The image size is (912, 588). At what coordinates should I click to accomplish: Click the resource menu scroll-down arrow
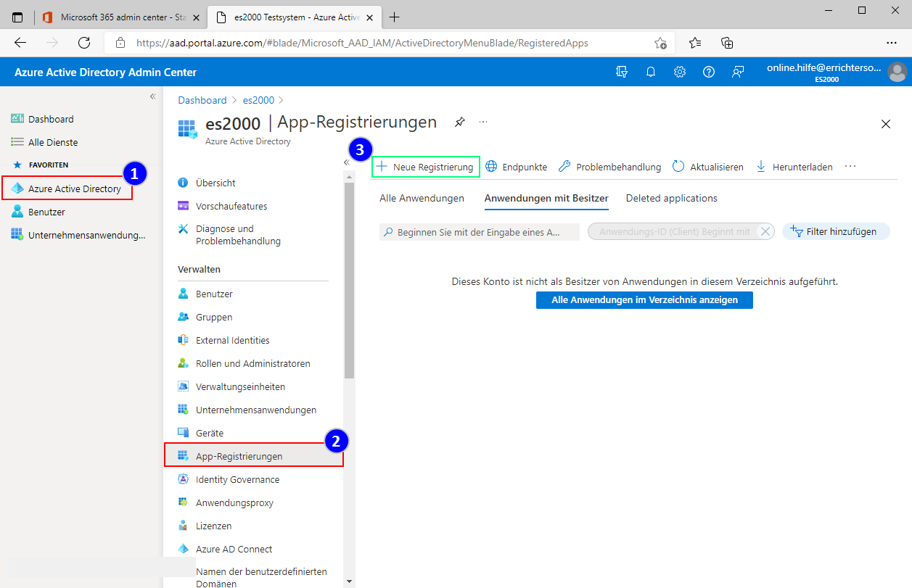pos(349,581)
